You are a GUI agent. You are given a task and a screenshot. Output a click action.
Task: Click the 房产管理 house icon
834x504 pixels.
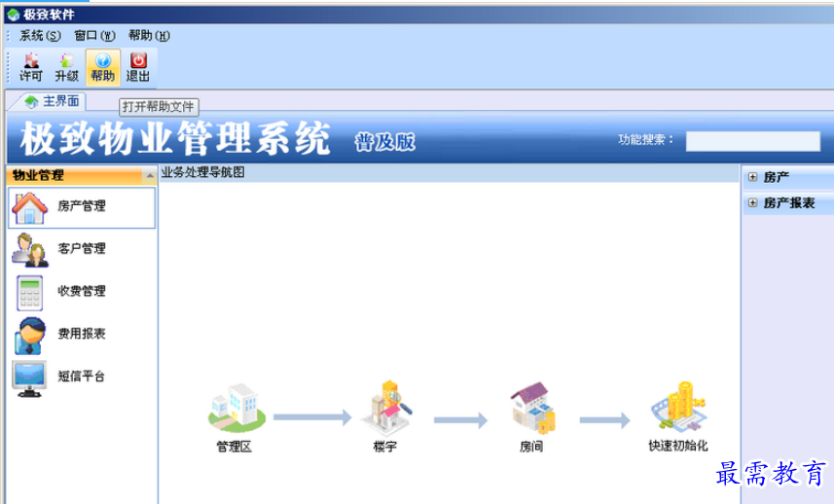coord(30,208)
